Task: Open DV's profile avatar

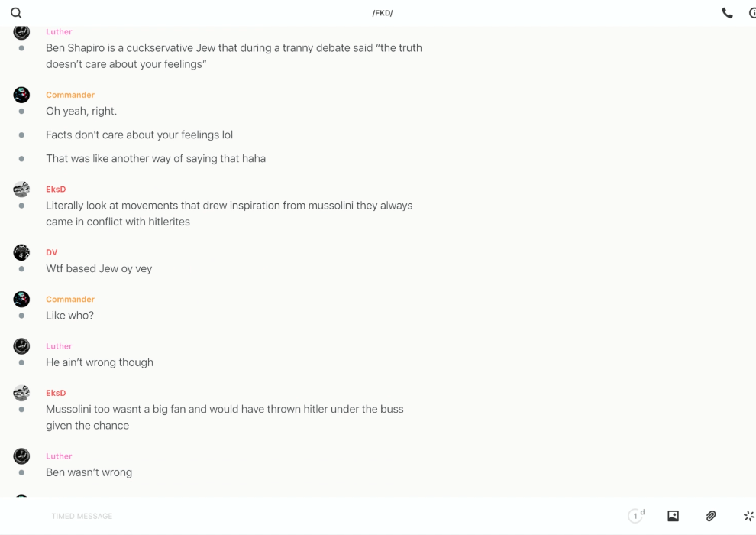Action: tap(21, 252)
